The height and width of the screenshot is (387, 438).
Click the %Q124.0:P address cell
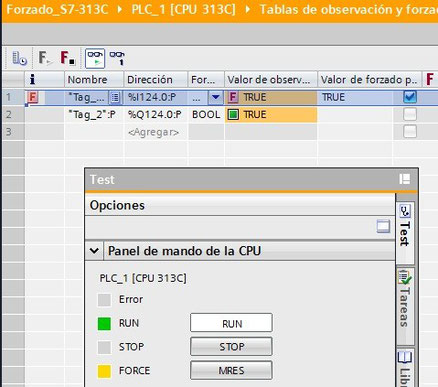[156, 115]
